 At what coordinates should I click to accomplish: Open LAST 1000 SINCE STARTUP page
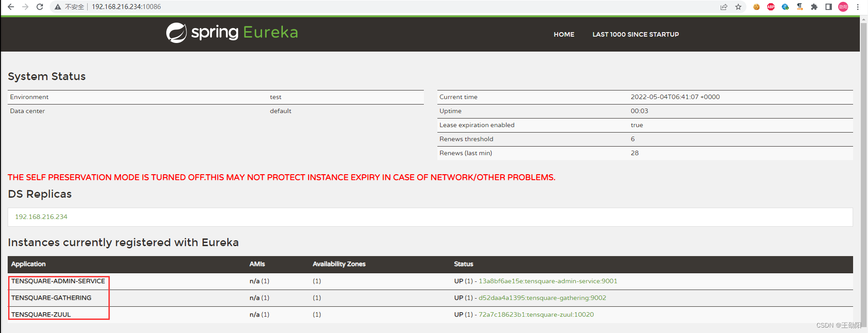(x=635, y=34)
